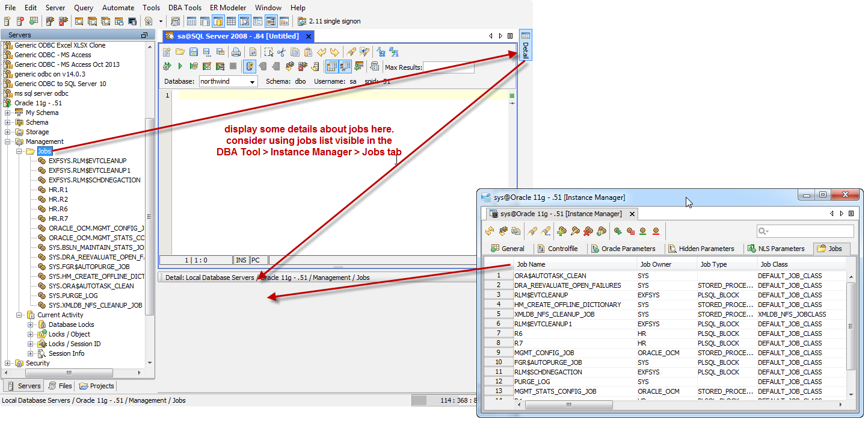Screen dimensions: 868x422
Task: Open the search dropdown in Instance Manager
Action: 764,231
